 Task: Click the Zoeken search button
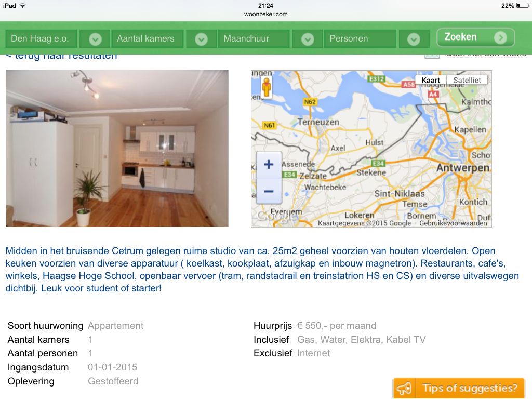(x=475, y=37)
